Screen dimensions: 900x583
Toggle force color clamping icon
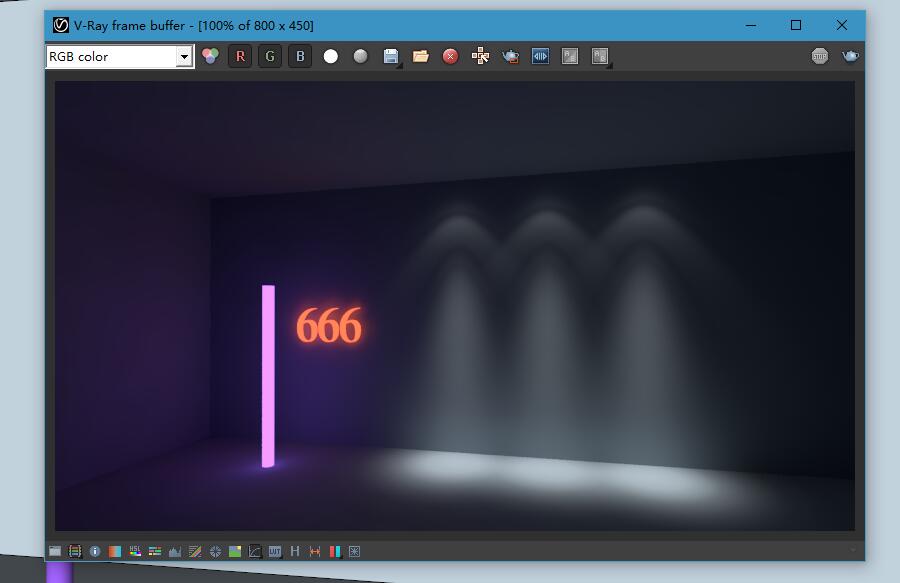(75, 551)
